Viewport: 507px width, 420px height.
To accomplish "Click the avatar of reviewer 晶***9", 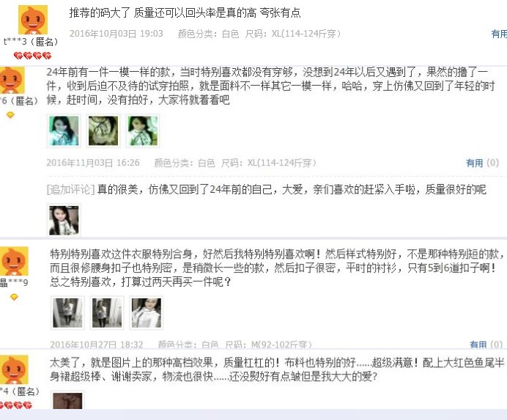I will (14, 261).
